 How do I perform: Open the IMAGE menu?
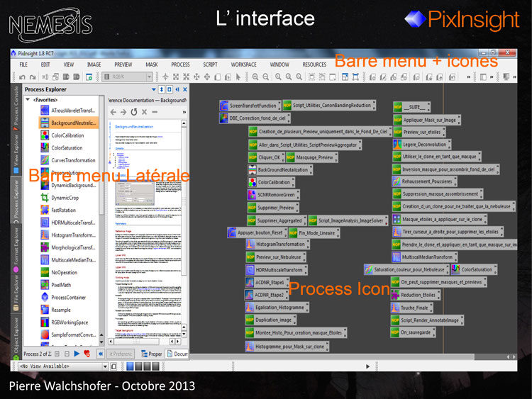(x=94, y=64)
